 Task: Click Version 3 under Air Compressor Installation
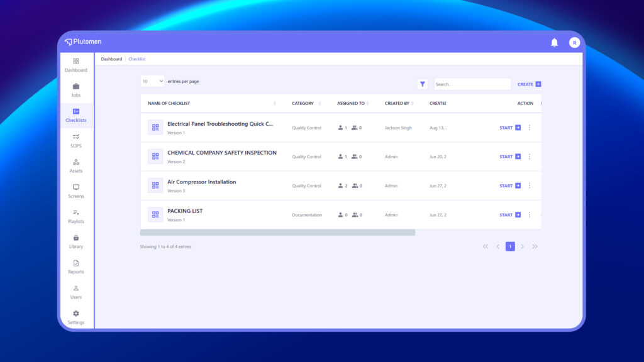tap(176, 191)
